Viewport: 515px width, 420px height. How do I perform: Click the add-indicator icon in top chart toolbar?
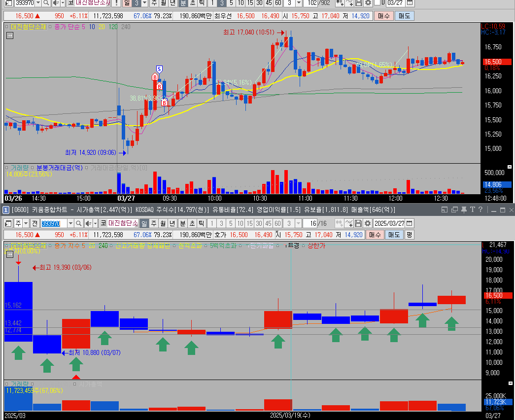pyautogui.click(x=349, y=3)
